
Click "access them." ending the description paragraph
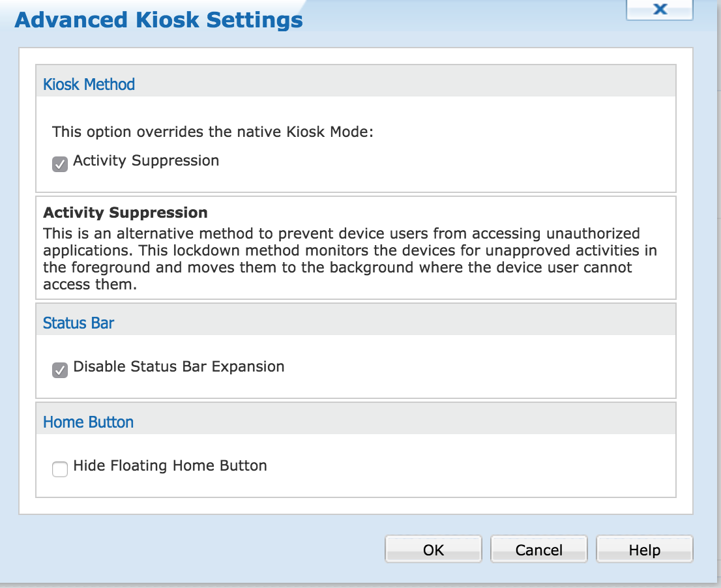coord(90,284)
